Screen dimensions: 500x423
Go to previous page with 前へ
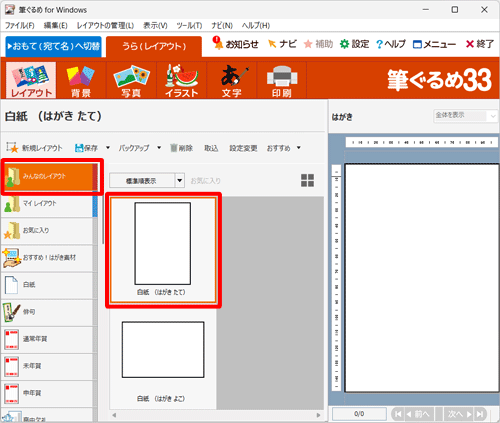(x=418, y=414)
